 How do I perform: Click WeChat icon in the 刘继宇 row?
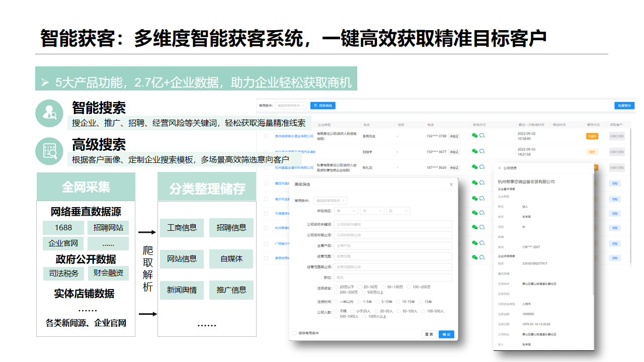tap(474, 151)
